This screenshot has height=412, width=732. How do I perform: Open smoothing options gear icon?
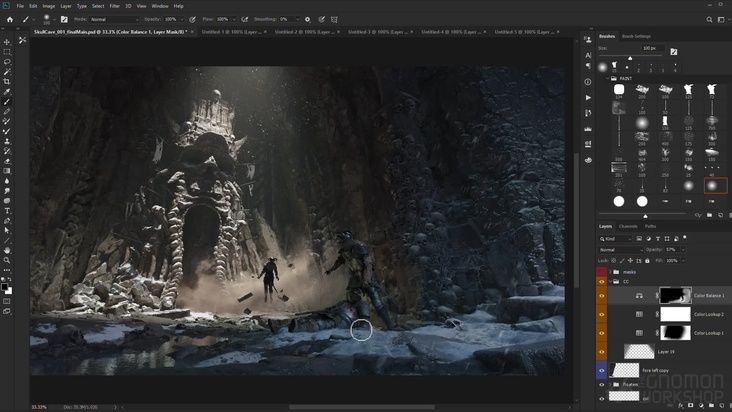click(x=308, y=20)
